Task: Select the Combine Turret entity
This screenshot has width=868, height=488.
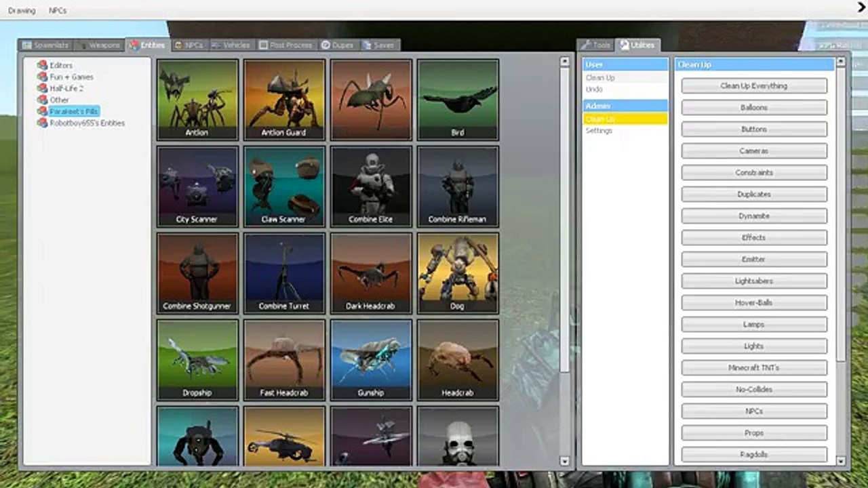Action: [284, 273]
